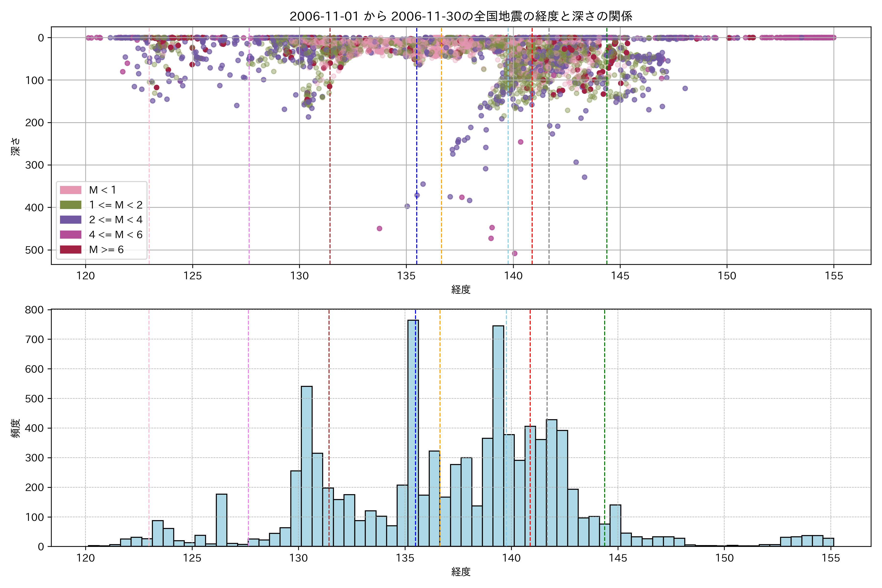Click the dark red M >= 6 legend swatch
Viewport: 882px width, 588px height.
click(71, 250)
